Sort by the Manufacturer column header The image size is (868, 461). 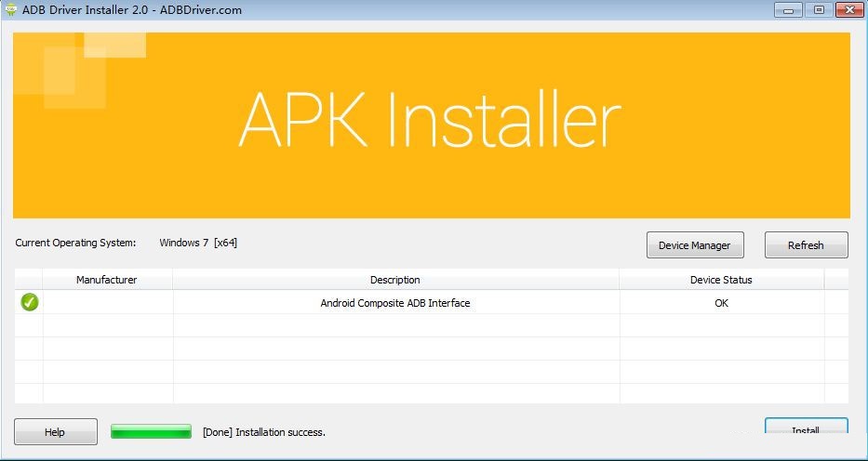[x=107, y=280]
